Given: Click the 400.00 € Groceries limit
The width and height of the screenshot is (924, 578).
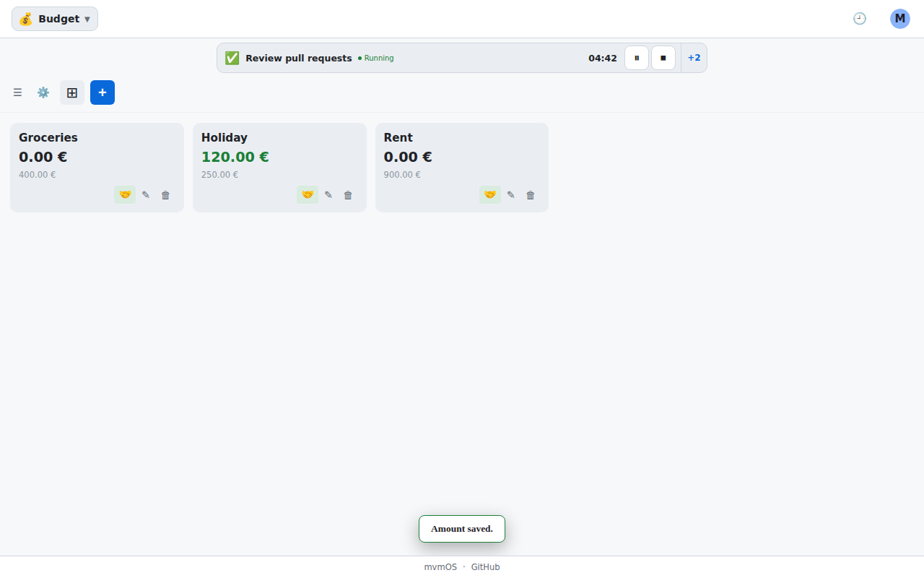Looking at the screenshot, I should (38, 175).
